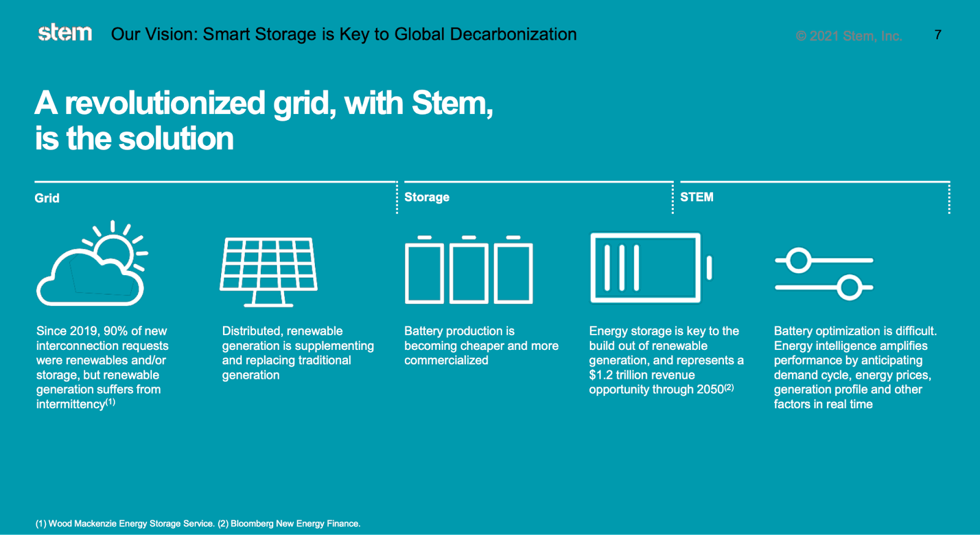Screen dimensions: 980x535
Task: Click the Bloomberg New Energy Finance footnote
Action: click(289, 524)
